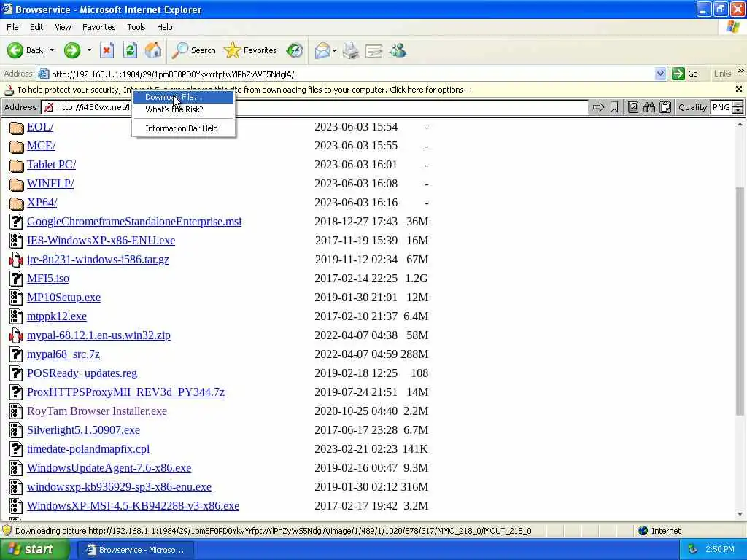Click the Browservice go arrow icon
Image resolution: width=747 pixels, height=560 pixels.
click(598, 108)
